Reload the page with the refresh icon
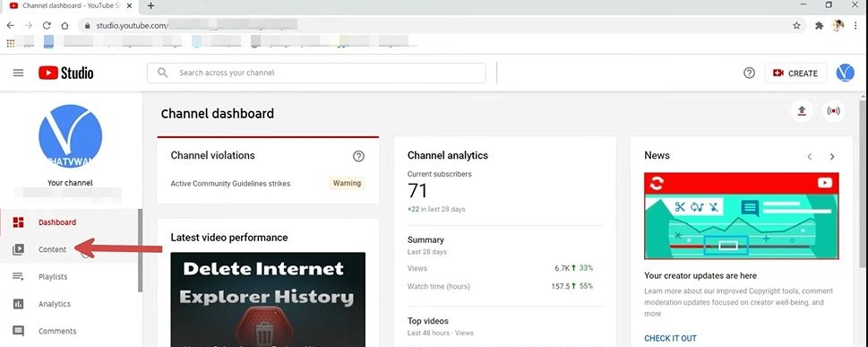868x347 pixels. click(47, 25)
